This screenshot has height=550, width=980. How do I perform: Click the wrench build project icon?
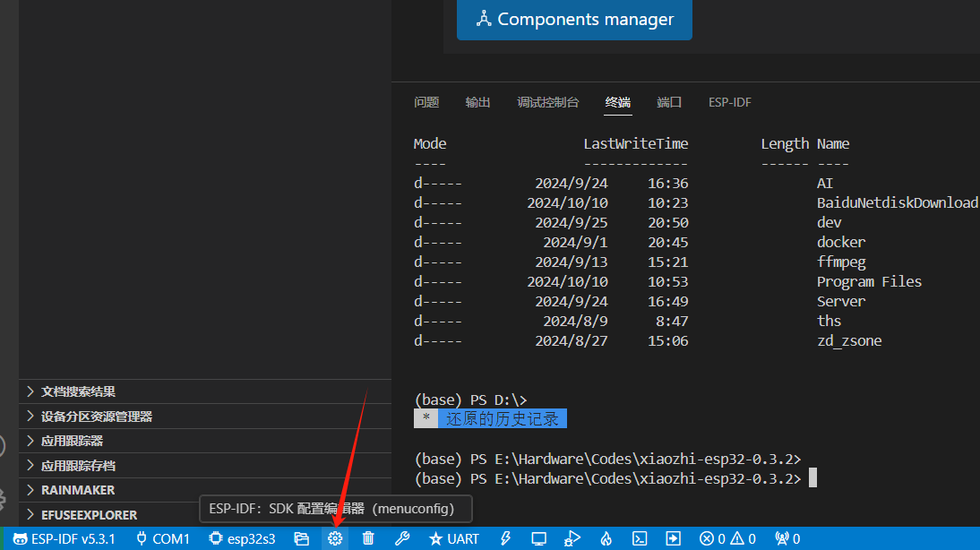tap(402, 538)
